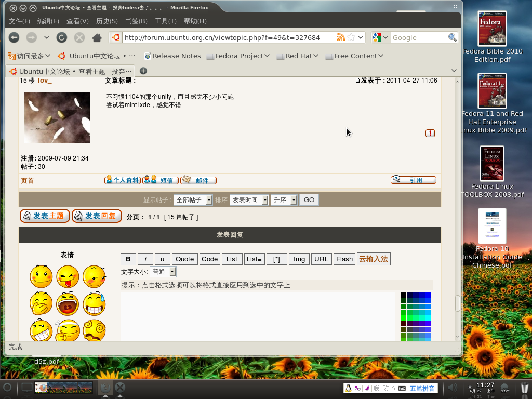This screenshot has width=532, height=399.
Task: Open the 升序 sort order dropdown
Action: pos(284,200)
